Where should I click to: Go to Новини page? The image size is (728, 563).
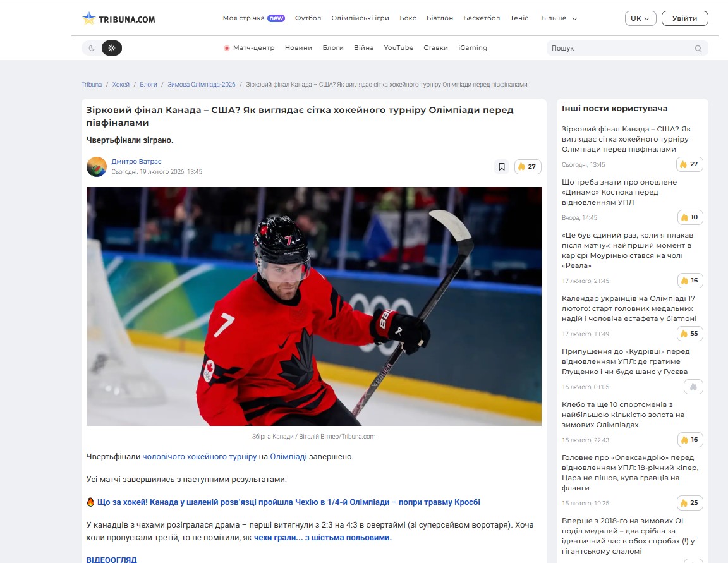[x=298, y=48]
